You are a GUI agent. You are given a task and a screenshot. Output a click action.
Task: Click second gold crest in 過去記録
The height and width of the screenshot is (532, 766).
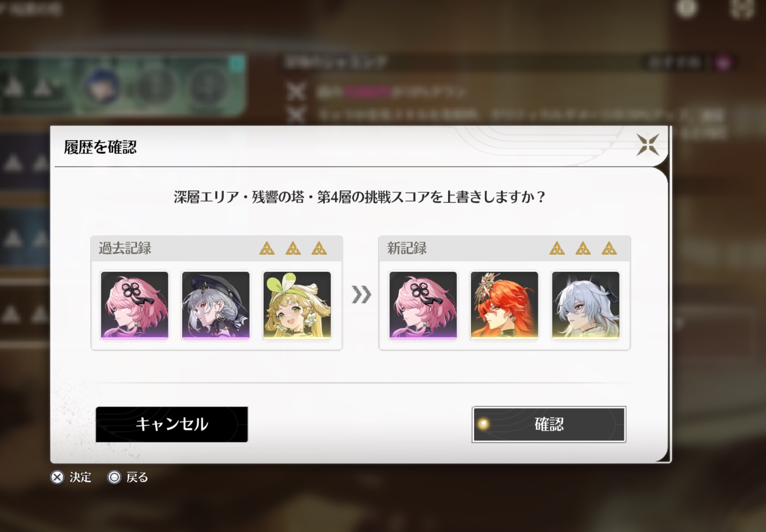293,248
